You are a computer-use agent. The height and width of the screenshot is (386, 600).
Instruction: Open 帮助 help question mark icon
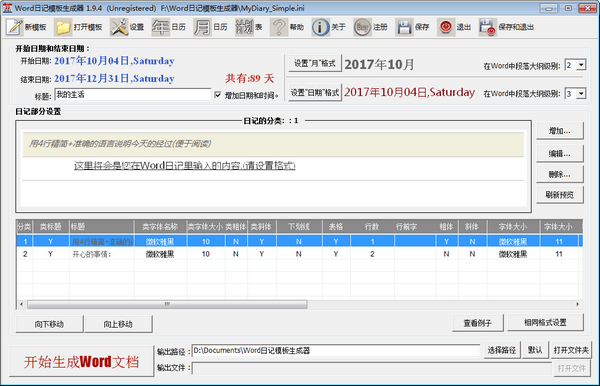click(x=279, y=27)
